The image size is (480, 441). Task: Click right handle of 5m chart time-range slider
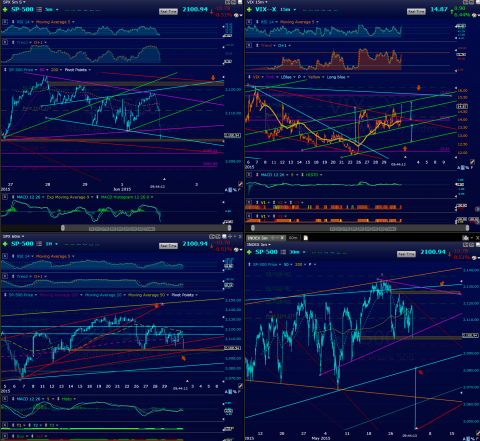(x=229, y=228)
